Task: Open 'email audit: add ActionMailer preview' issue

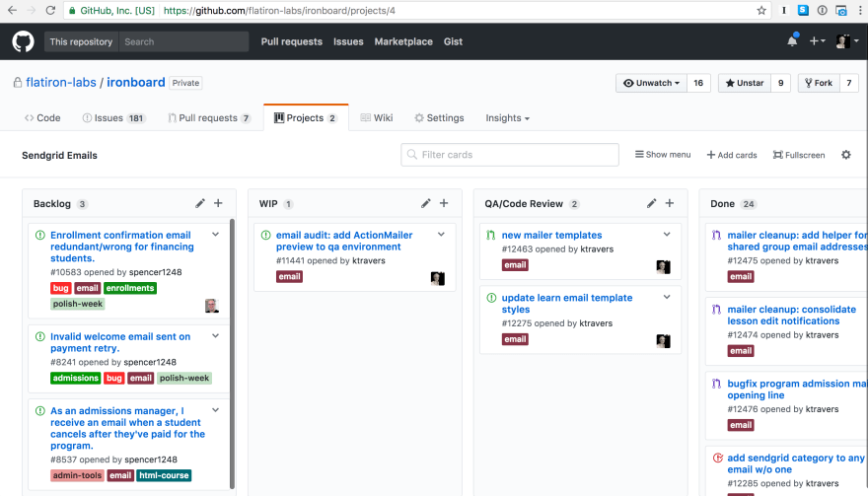Action: [x=344, y=241]
